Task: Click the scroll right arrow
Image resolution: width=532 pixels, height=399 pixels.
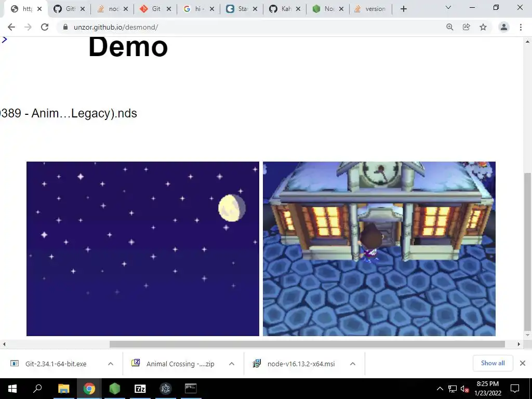Action: (x=519, y=344)
